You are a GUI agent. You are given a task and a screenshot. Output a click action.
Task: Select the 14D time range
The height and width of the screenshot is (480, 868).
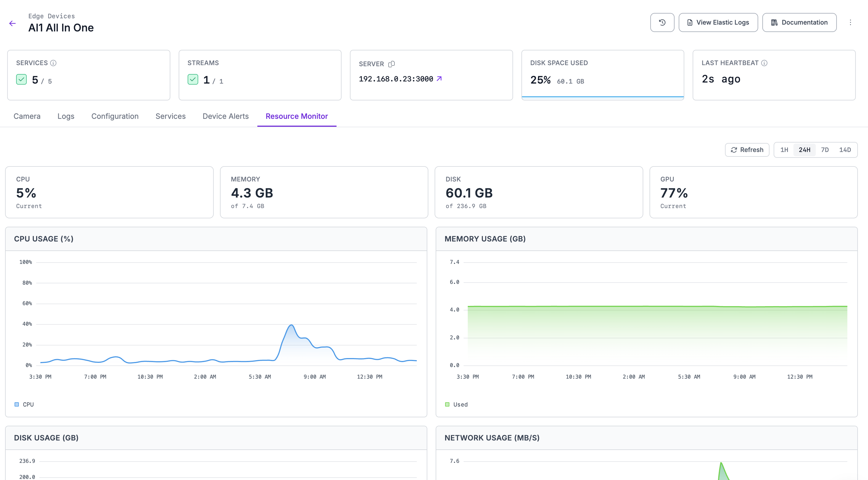click(x=845, y=150)
